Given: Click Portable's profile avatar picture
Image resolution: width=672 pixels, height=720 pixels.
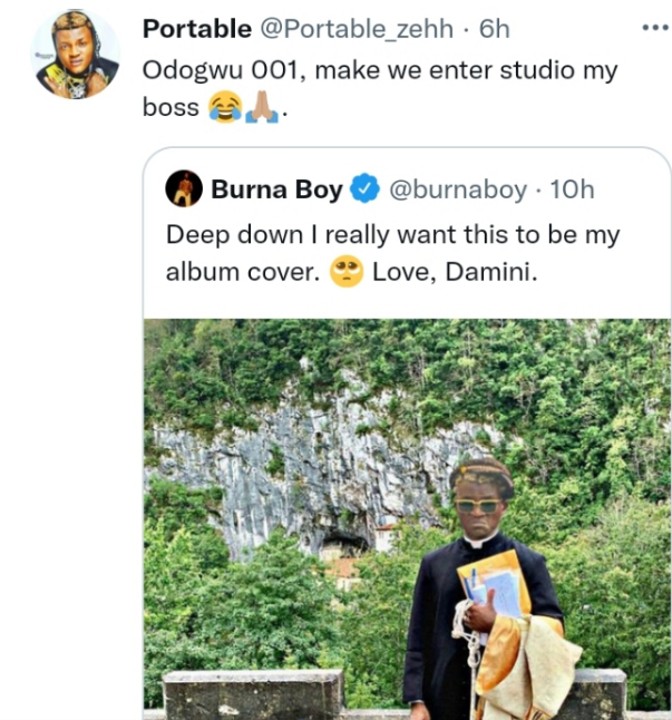Looking at the screenshot, I should pos(76,54).
